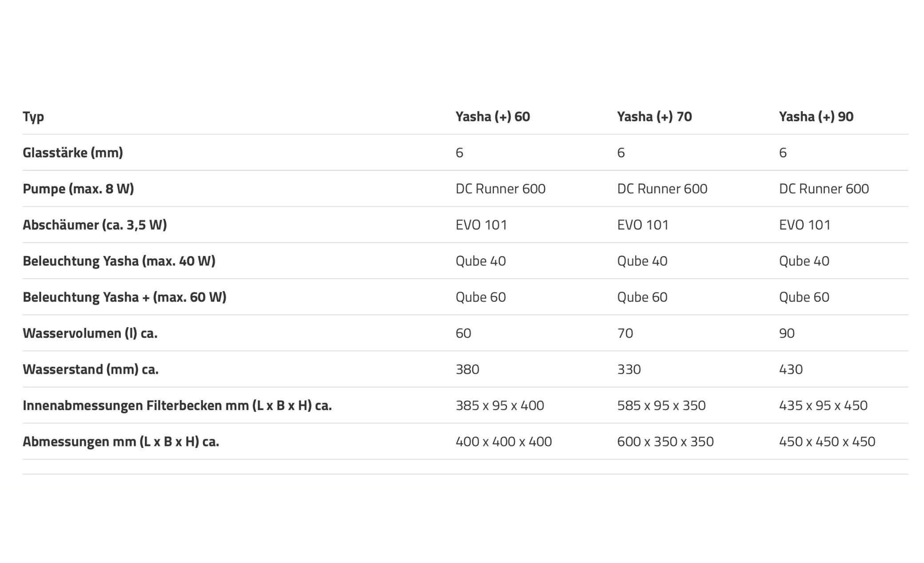The height and width of the screenshot is (563, 924).
Task: Select the 585 x 95 x 350 value
Action: click(661, 405)
